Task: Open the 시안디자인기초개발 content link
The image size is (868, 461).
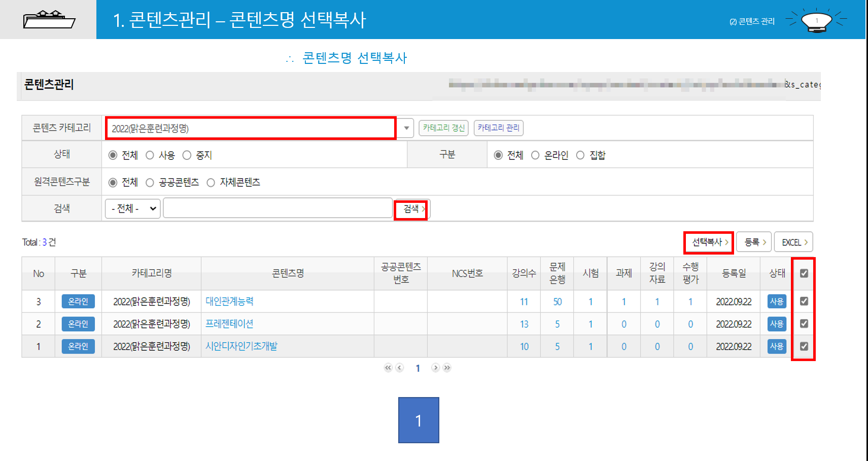Action: tap(241, 346)
